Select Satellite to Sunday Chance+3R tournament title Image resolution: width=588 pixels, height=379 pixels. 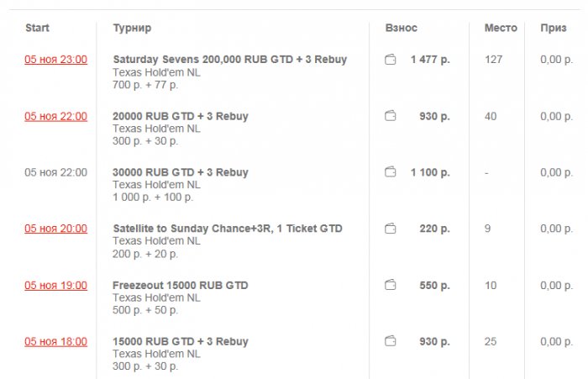[227, 229]
